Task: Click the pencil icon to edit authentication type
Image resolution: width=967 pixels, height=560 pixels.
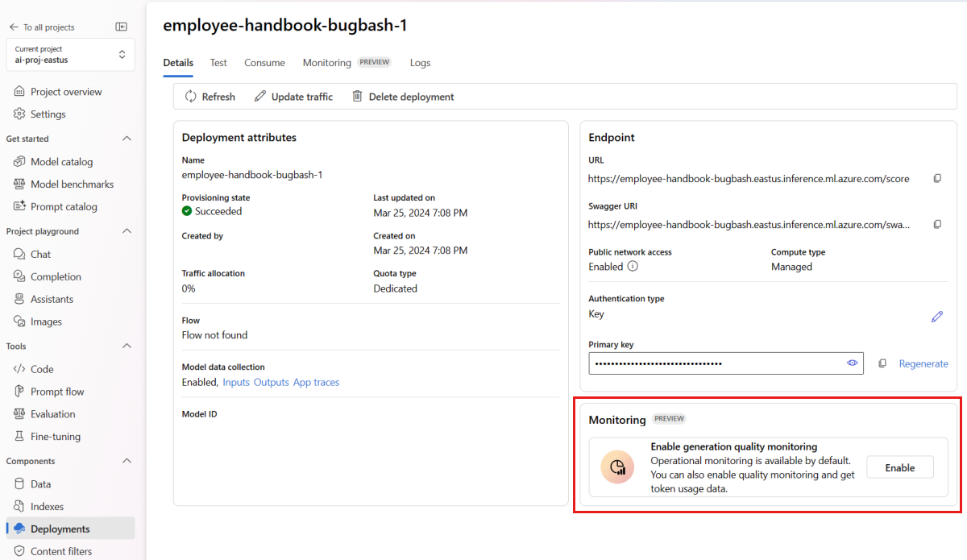Action: pos(936,317)
